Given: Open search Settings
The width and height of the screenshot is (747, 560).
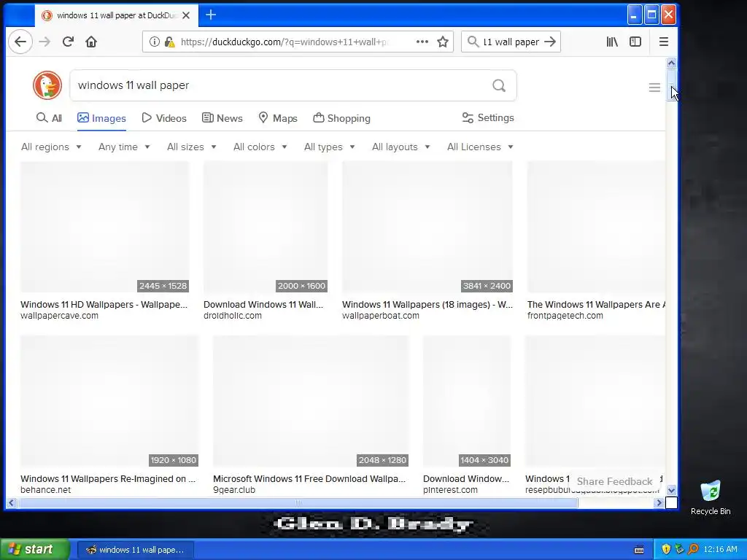Looking at the screenshot, I should tap(488, 117).
